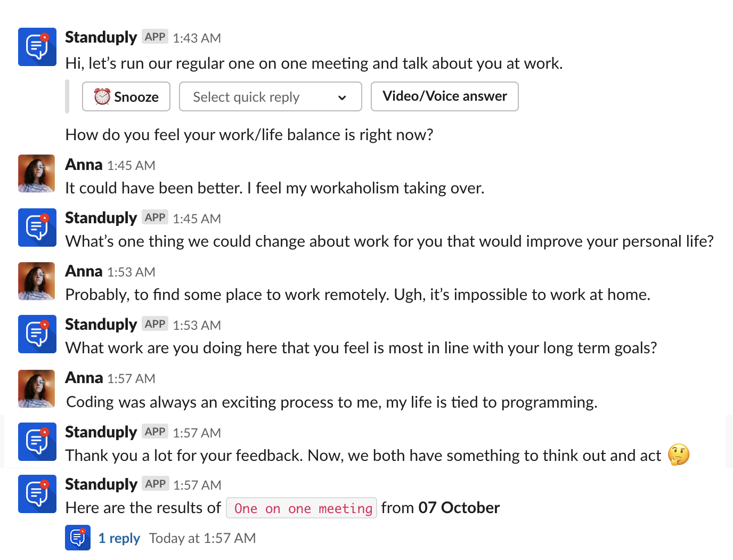This screenshot has height=560, width=733.
Task: Click Standuply avatar on the 1:43 AM message
Action: pos(37,47)
